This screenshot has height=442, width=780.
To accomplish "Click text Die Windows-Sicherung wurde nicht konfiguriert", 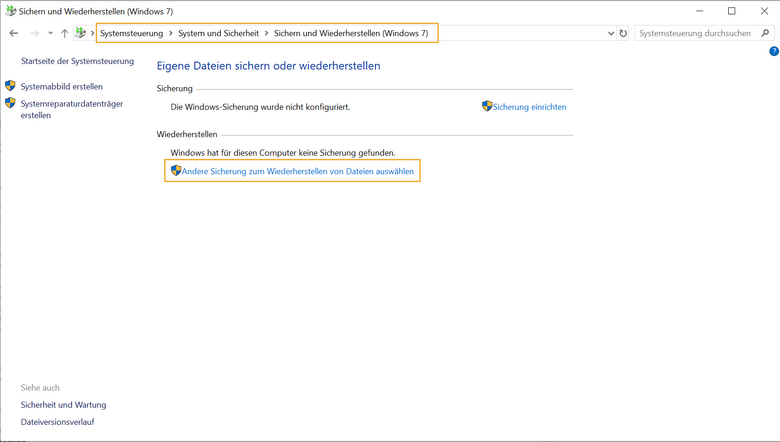I will [260, 107].
